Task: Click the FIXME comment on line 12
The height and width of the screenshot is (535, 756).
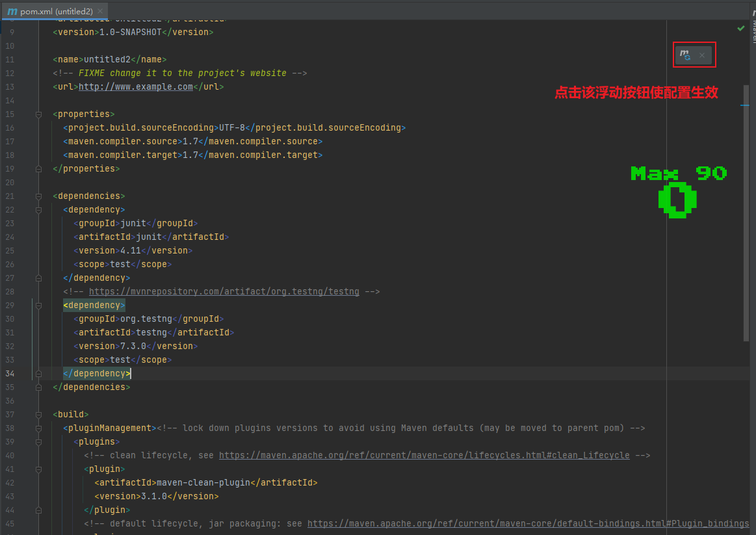Action: [x=179, y=73]
